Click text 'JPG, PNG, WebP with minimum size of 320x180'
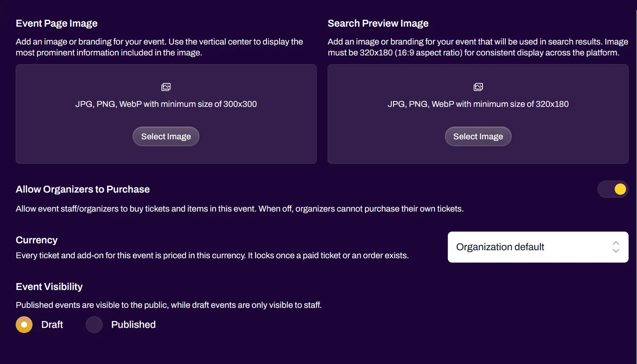 pos(478,104)
